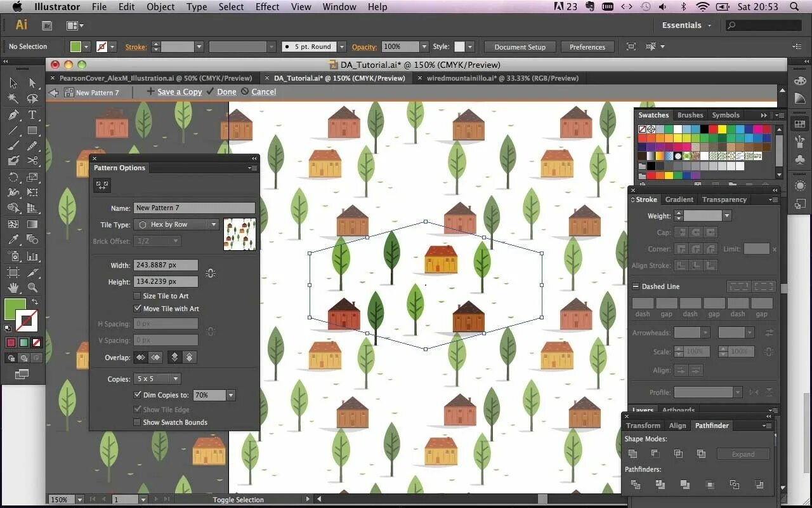Click the Pattern Tile Tool icon
This screenshot has height=508, width=812.
point(102,185)
